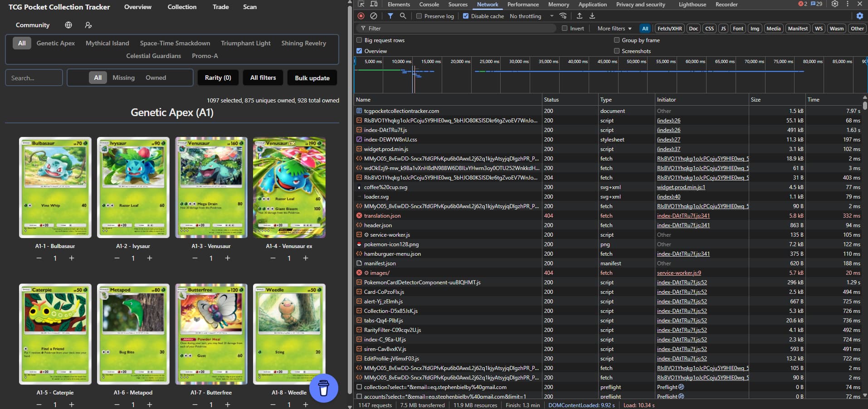Click the Export HAR download icon
Viewport: 868px width, 409px height.
pos(592,16)
